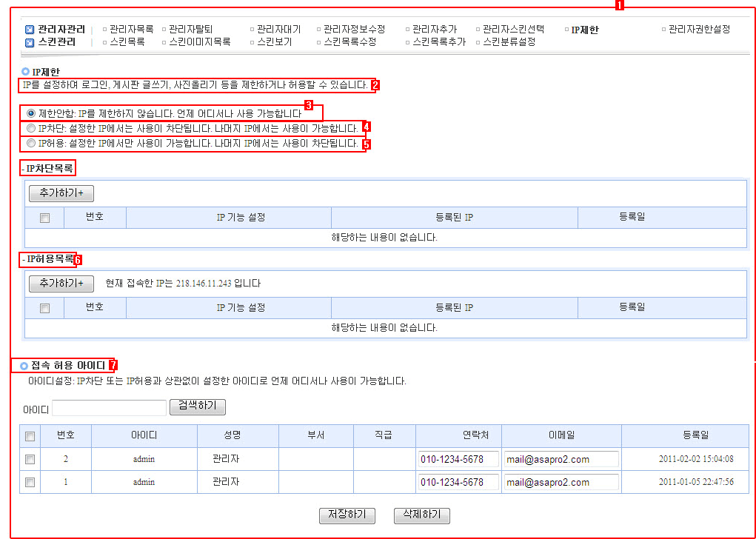
Task: Select the 제한안함 radio option
Action: 31,114
